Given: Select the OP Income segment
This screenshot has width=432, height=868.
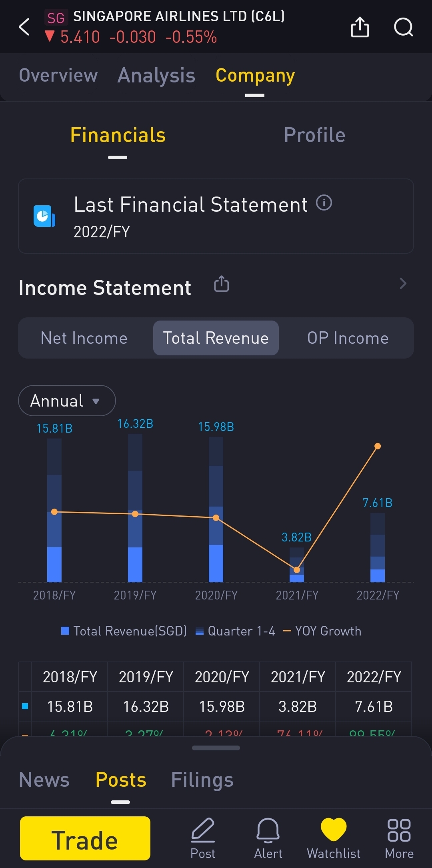Looking at the screenshot, I should [x=348, y=338].
